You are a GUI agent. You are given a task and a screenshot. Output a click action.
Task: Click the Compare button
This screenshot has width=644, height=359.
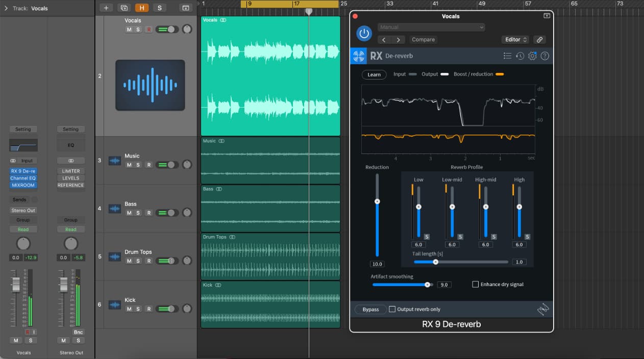pyautogui.click(x=423, y=39)
